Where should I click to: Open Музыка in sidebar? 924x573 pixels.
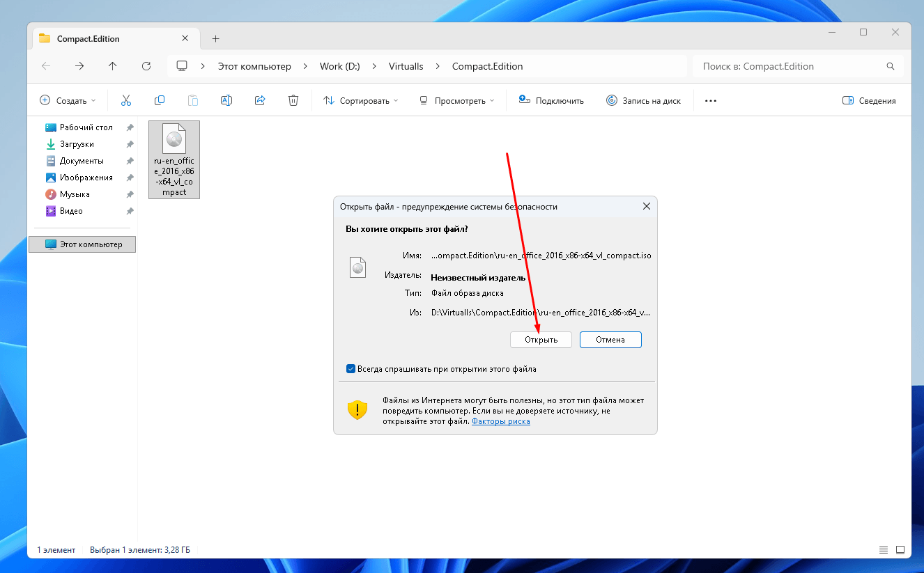coord(68,194)
